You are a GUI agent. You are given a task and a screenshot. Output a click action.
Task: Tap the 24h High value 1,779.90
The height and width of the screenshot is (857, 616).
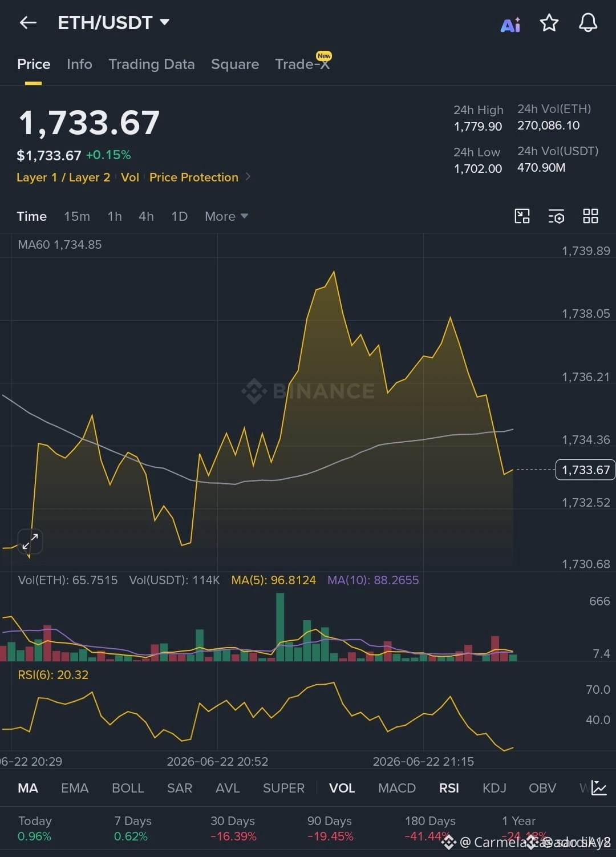(478, 126)
